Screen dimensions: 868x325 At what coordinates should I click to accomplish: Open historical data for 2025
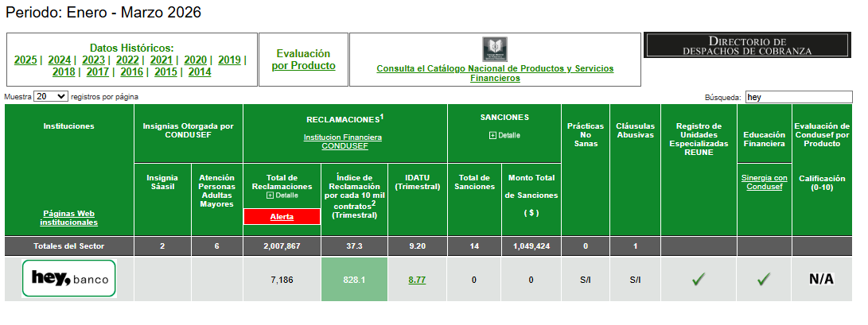(x=25, y=60)
